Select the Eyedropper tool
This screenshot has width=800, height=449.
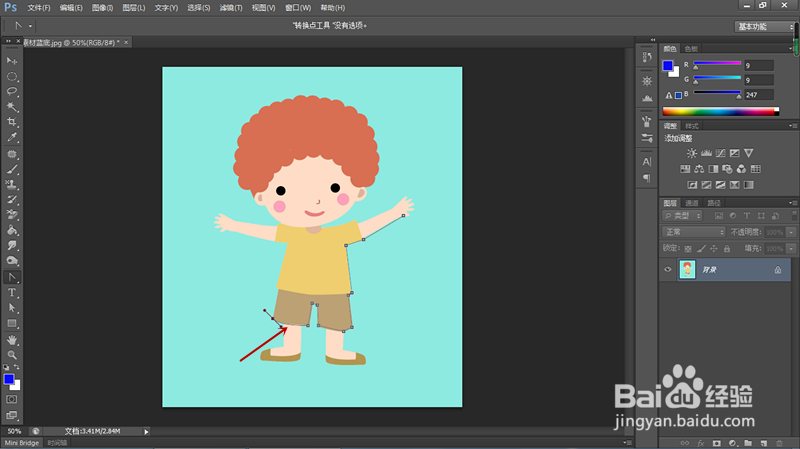12,137
